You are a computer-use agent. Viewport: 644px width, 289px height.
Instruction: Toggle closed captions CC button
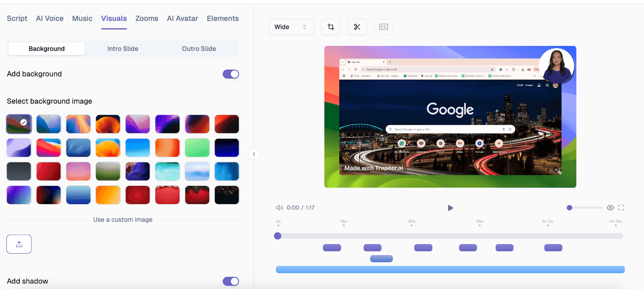384,27
